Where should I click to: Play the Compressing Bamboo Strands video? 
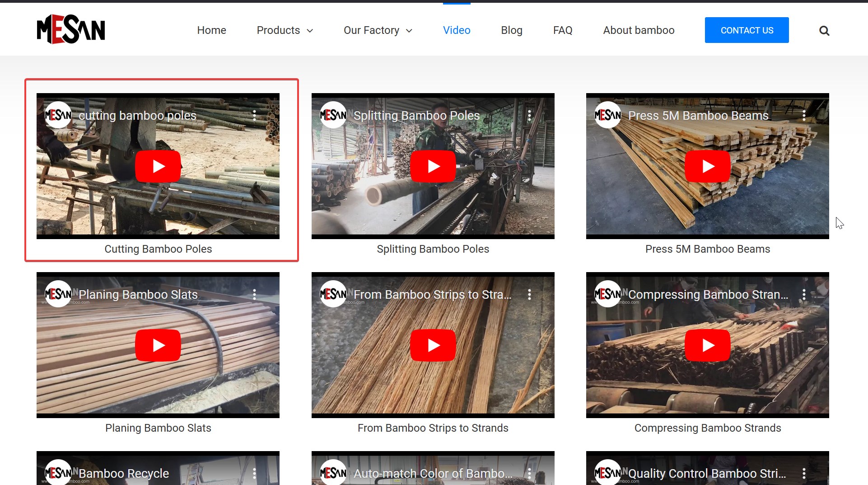pos(707,345)
